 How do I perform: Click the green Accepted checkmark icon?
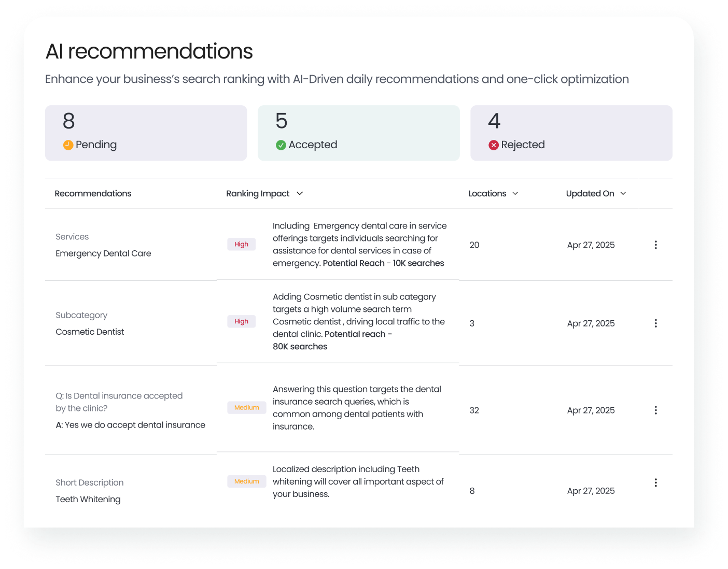281,145
